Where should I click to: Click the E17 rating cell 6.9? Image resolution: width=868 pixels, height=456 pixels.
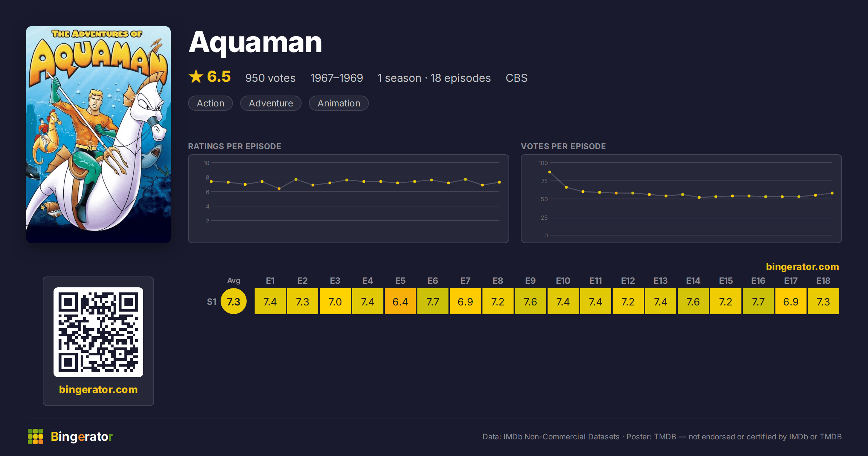[791, 301]
